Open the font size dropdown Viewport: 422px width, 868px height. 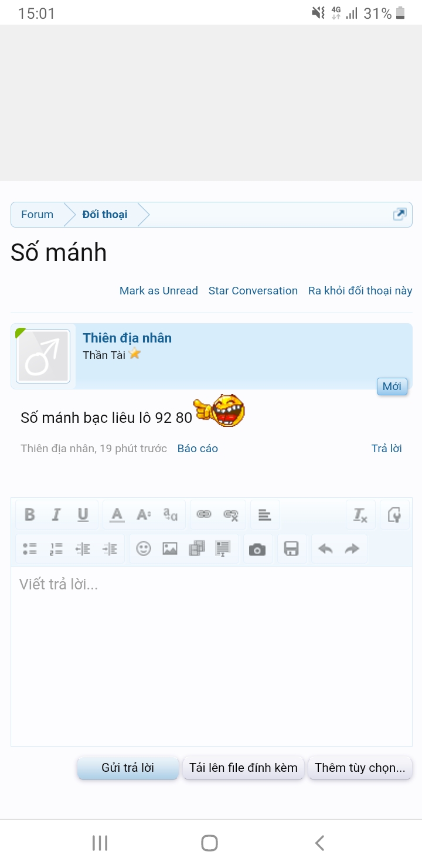tap(144, 515)
